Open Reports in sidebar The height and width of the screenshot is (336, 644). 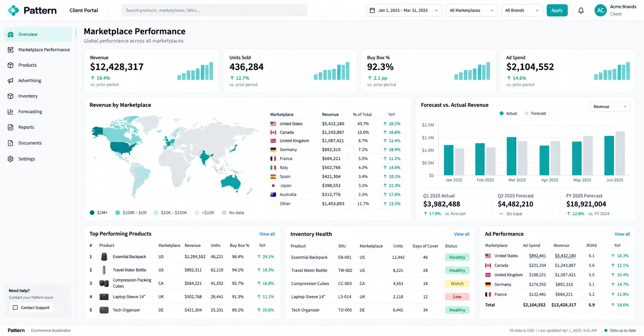tap(38, 127)
